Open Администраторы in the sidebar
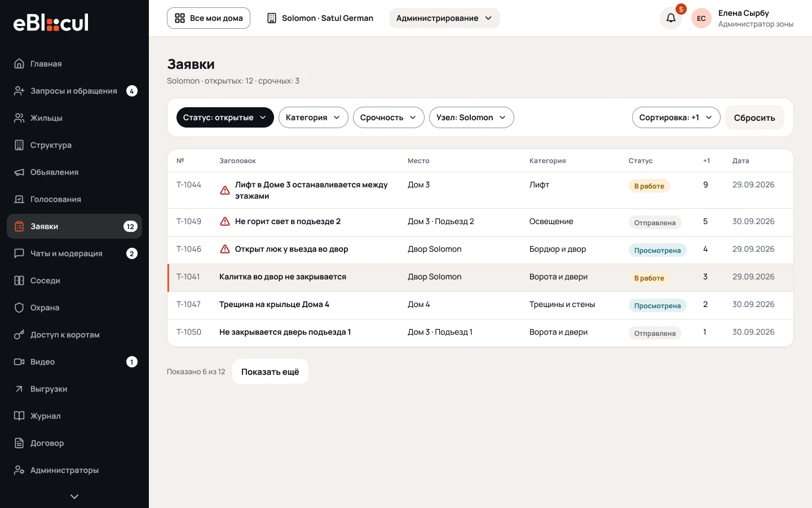Screen dimensions: 812x508 point(74,470)
